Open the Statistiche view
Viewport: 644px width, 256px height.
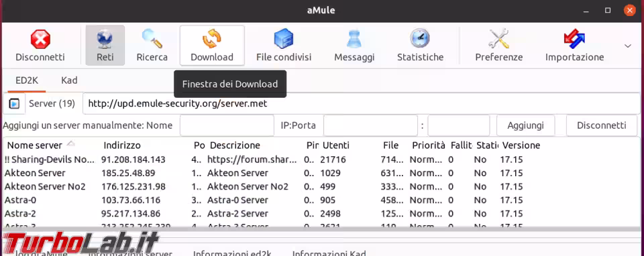[420, 46]
